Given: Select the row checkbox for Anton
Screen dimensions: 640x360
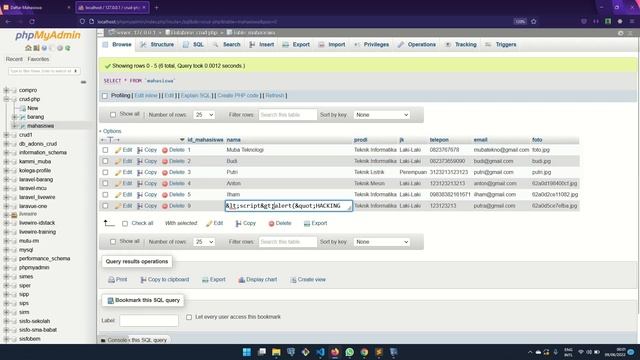Looking at the screenshot, I should tap(105, 184).
